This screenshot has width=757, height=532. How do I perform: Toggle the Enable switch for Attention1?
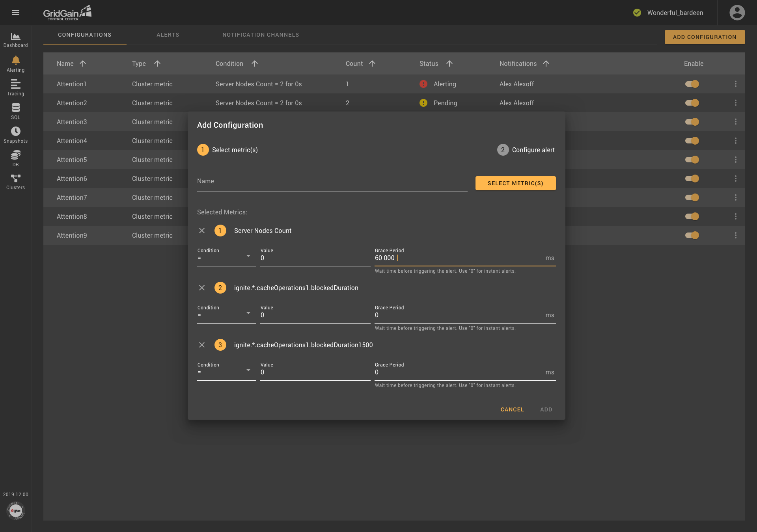692,84
